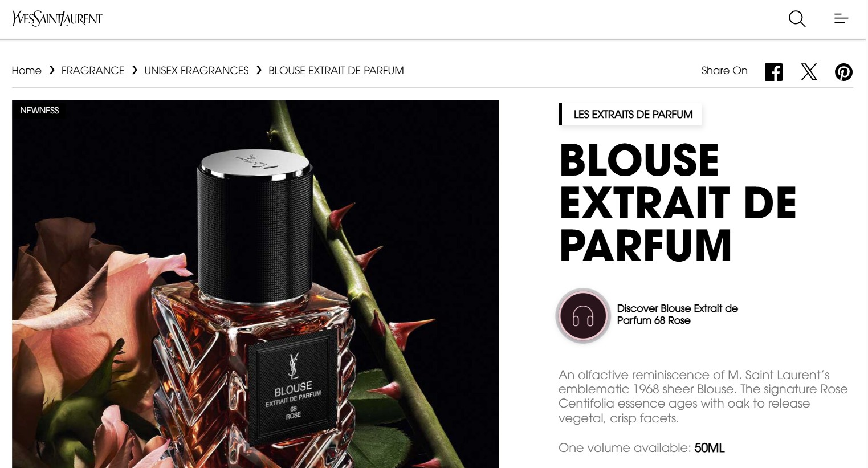
Task: Click the chevron after Home breadcrumb
Action: (x=52, y=70)
